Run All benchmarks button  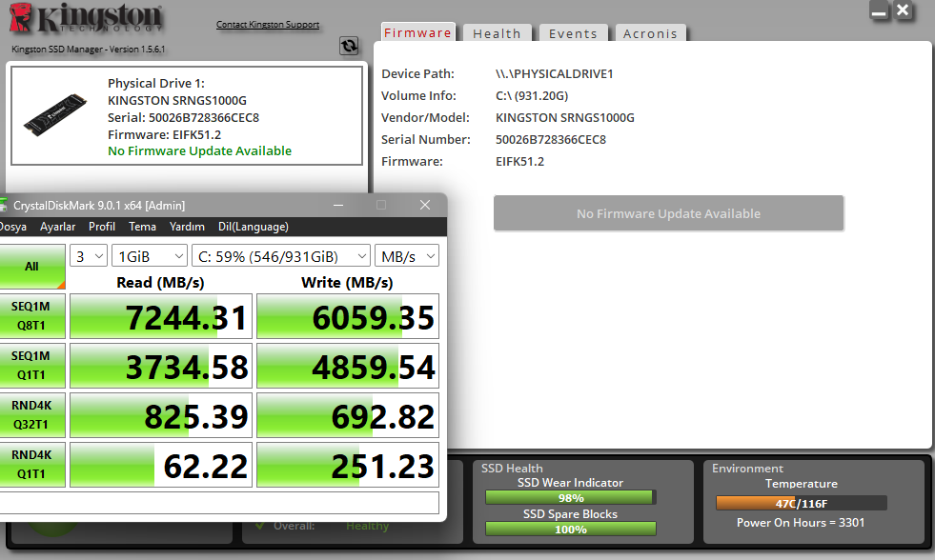31,267
